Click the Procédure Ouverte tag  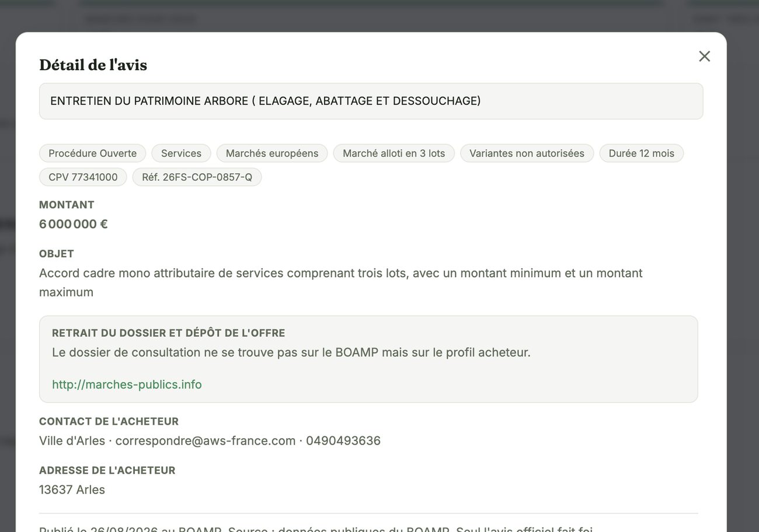click(x=93, y=153)
